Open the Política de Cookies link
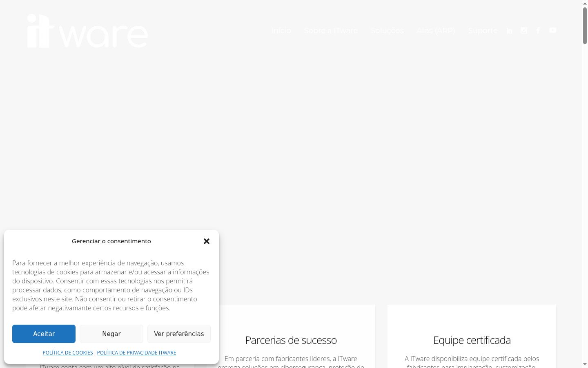Screen dimensions: 588x368 (68, 352)
